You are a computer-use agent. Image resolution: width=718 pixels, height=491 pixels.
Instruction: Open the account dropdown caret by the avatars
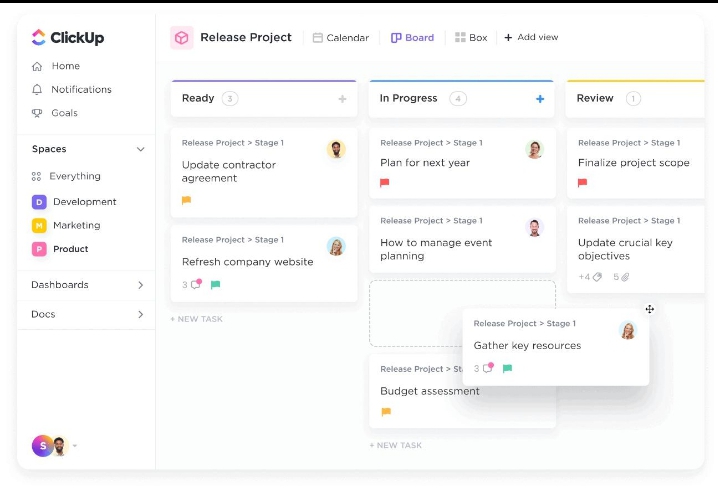[x=75, y=445]
